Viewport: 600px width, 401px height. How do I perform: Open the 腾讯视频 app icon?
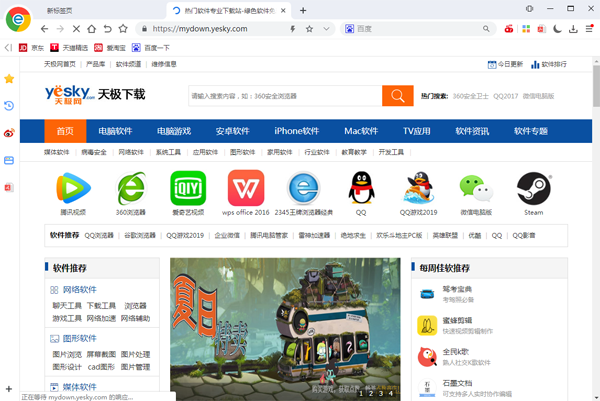[x=73, y=188]
